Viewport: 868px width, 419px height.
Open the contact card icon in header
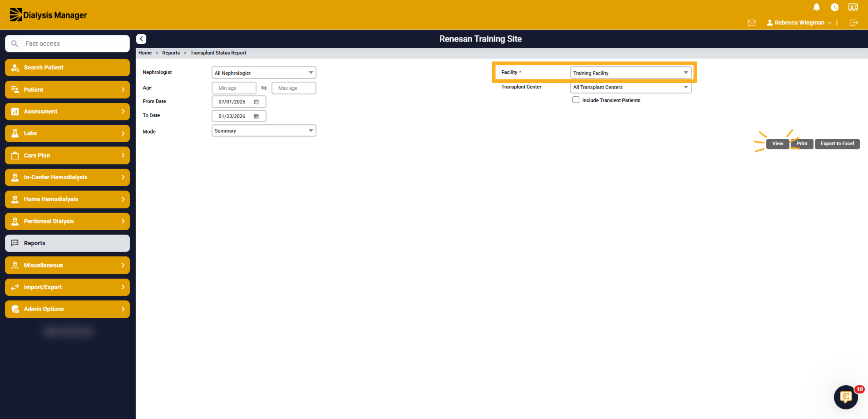pyautogui.click(x=853, y=7)
